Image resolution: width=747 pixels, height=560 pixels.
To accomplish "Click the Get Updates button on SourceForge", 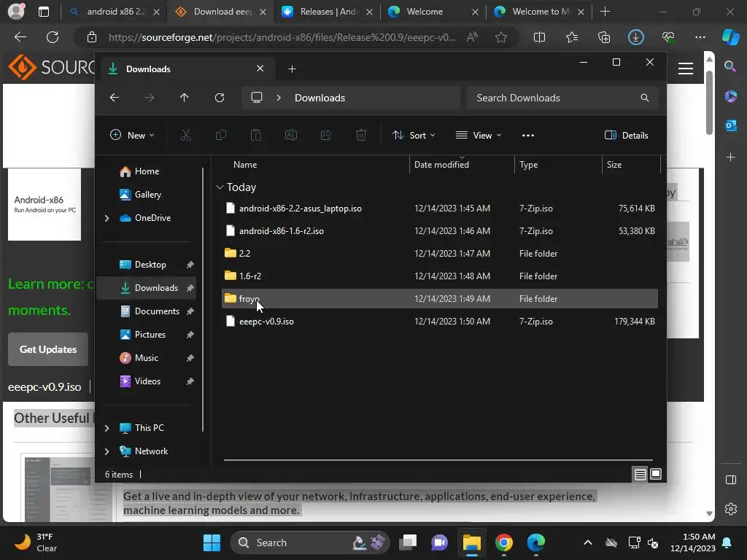I will pos(48,349).
